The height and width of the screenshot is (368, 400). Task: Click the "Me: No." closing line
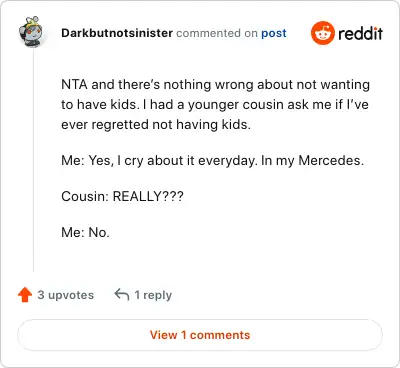pyautogui.click(x=85, y=232)
